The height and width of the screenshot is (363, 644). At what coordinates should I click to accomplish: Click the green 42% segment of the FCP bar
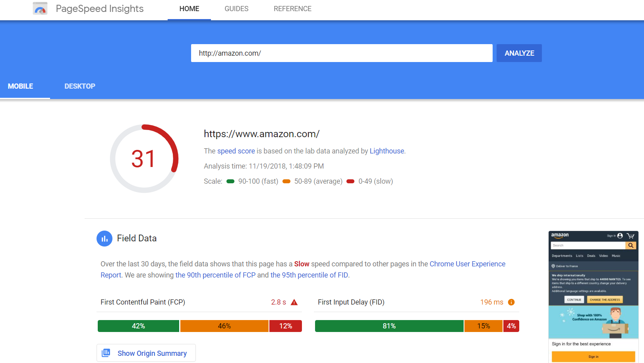click(x=138, y=326)
